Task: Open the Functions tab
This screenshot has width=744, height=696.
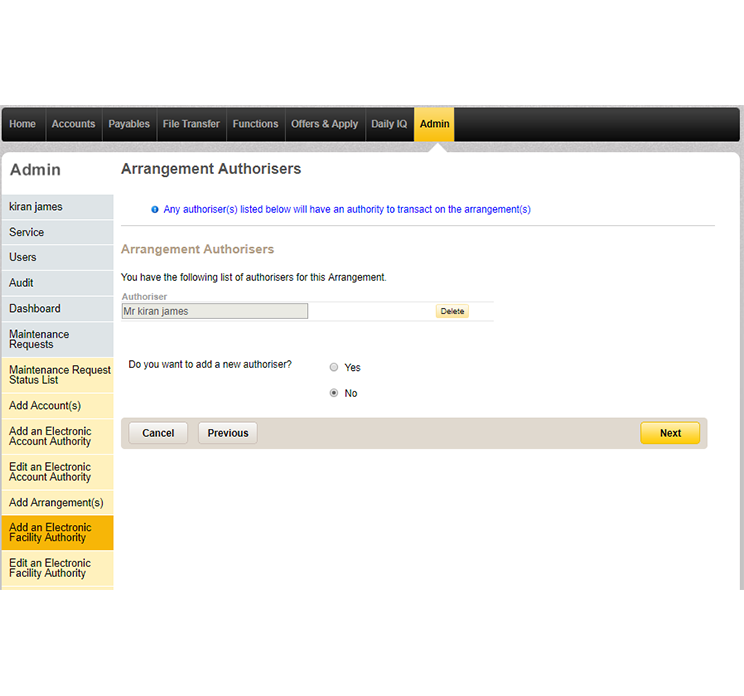Action: pos(255,124)
